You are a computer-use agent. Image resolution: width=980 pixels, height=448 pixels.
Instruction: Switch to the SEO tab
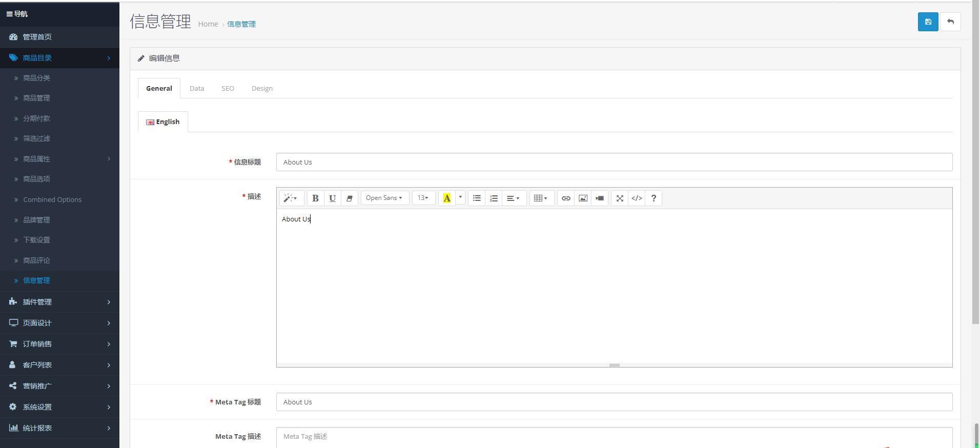click(228, 89)
